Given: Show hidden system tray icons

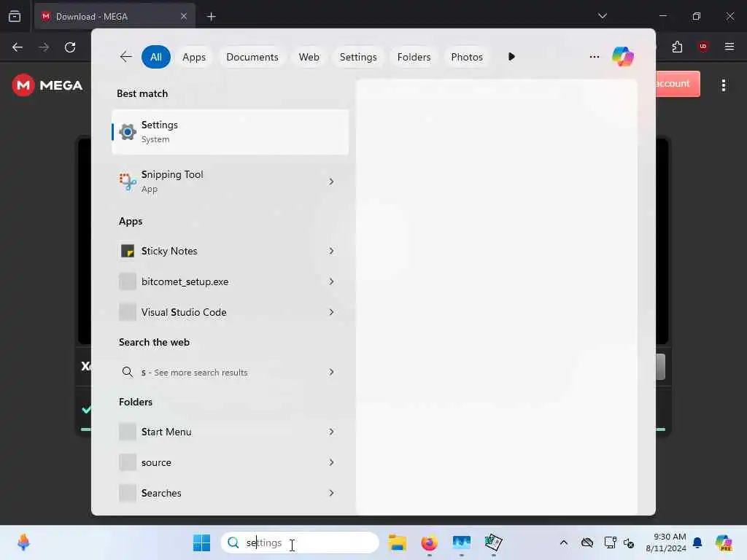Looking at the screenshot, I should point(564,542).
